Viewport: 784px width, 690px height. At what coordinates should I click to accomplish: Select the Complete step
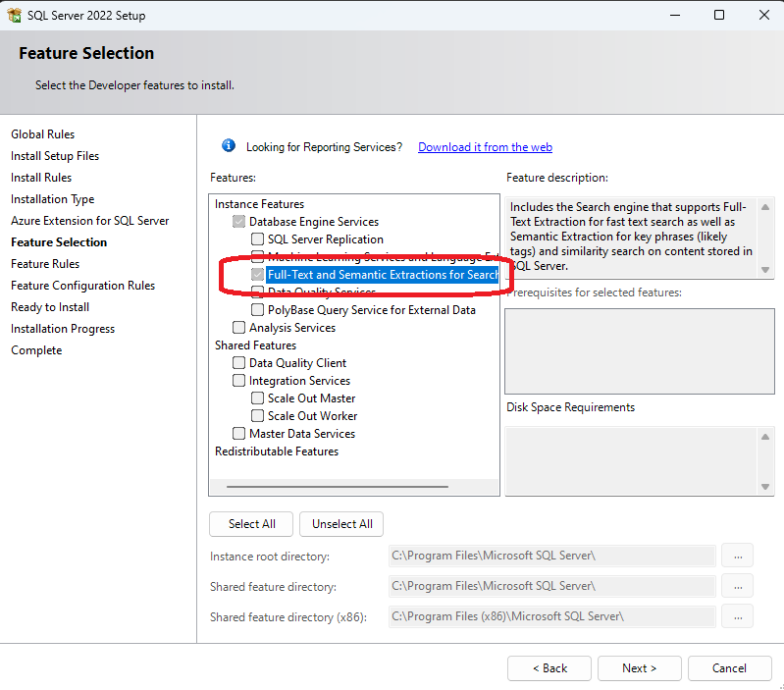[x=36, y=350]
